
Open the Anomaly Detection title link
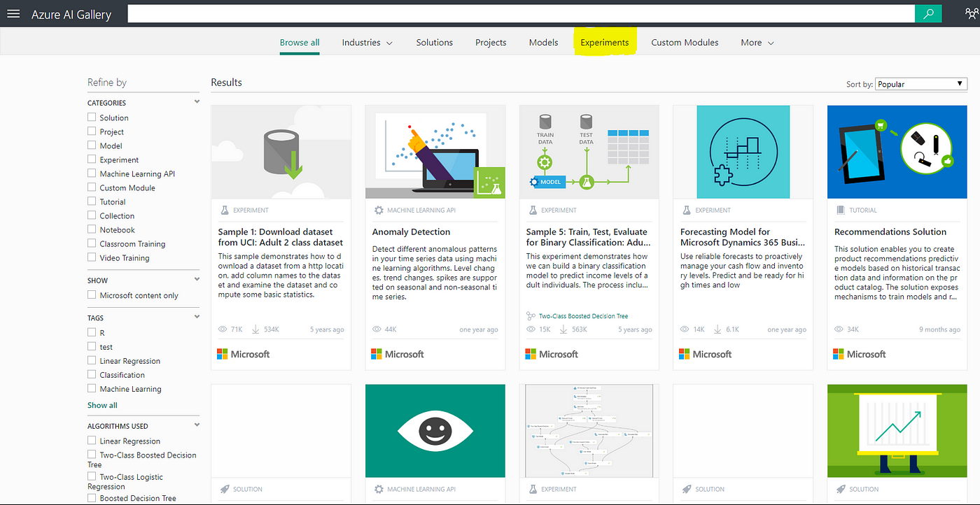412,232
